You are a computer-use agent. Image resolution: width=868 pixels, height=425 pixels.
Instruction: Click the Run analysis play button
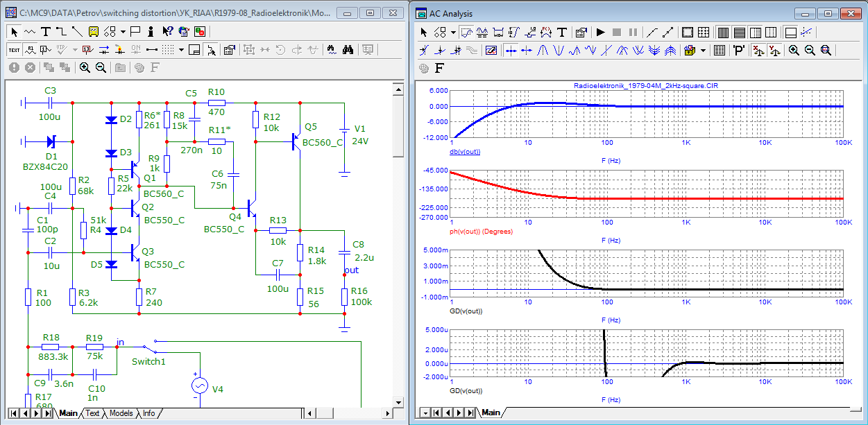tap(601, 32)
